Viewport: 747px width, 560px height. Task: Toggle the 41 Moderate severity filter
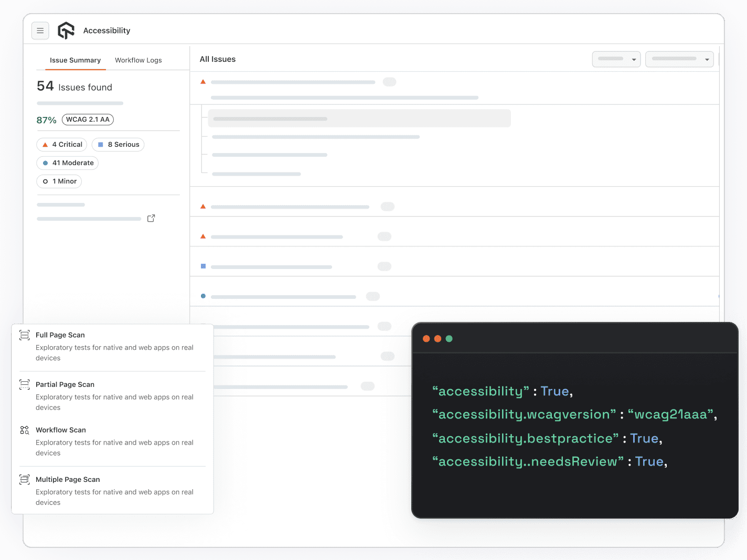[67, 163]
